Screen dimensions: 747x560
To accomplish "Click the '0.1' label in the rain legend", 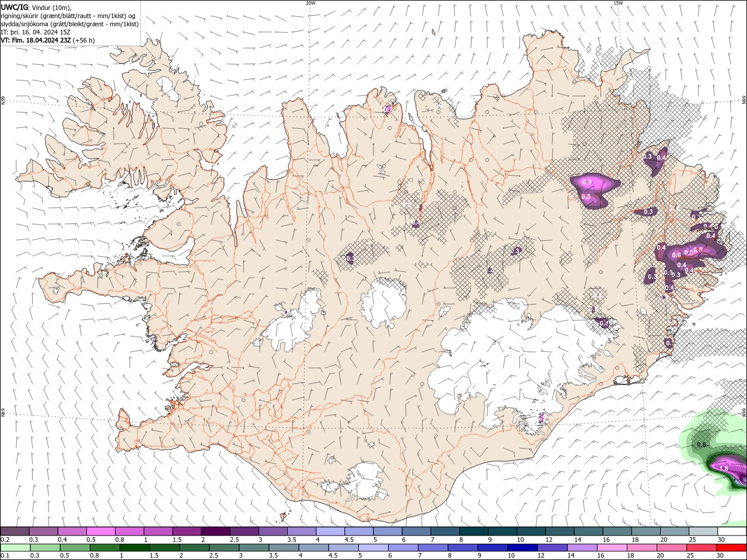I will (5, 555).
